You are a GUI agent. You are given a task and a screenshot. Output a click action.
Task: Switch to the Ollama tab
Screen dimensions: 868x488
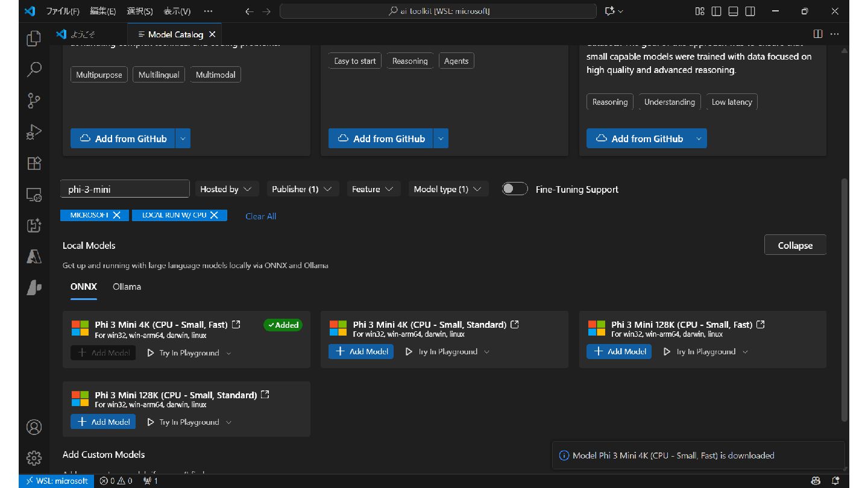127,287
